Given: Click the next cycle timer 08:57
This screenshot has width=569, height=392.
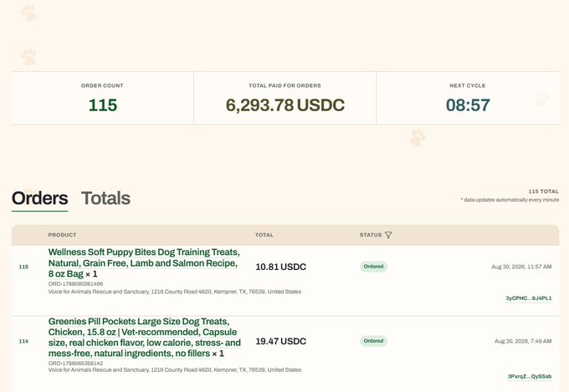Looking at the screenshot, I should pyautogui.click(x=468, y=105).
